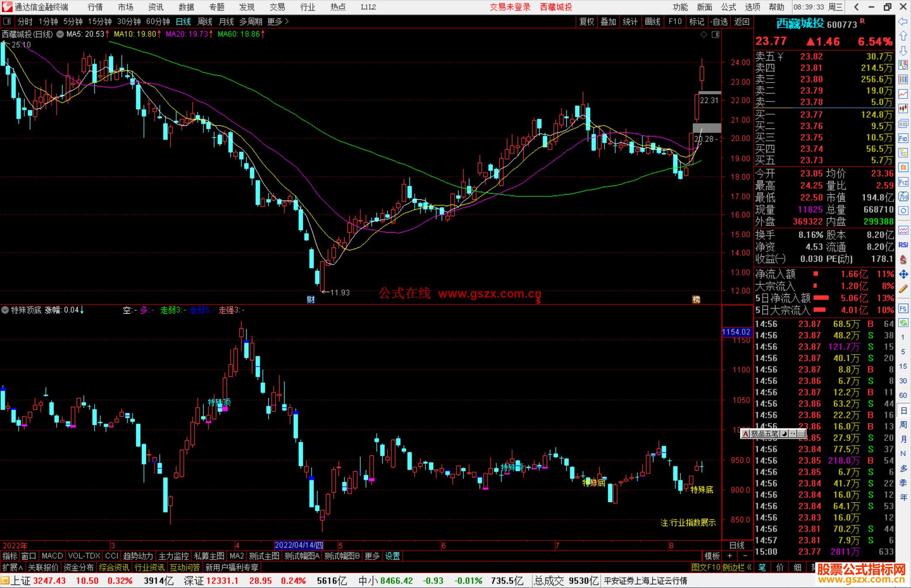Toggle the 复权 price adjustment button
The height and width of the screenshot is (588, 911).
(x=587, y=21)
